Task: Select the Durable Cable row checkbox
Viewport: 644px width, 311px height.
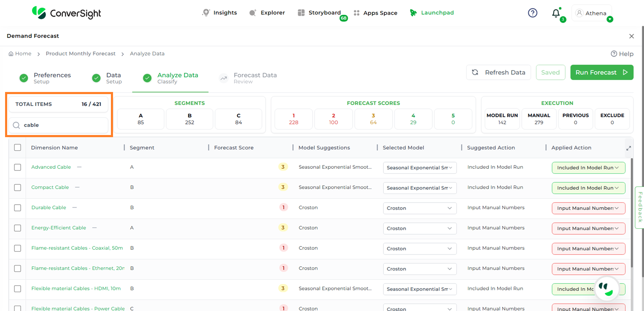Action: [17, 208]
